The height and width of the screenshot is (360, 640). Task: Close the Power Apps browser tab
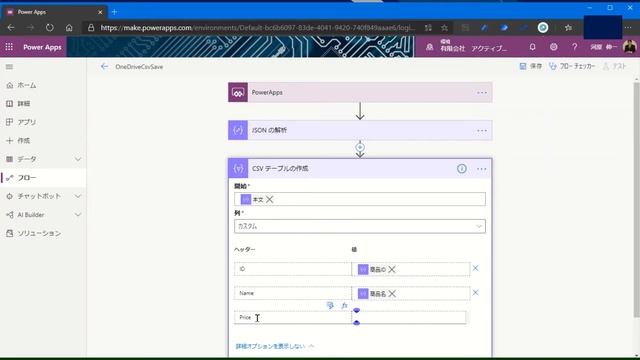[x=100, y=12]
